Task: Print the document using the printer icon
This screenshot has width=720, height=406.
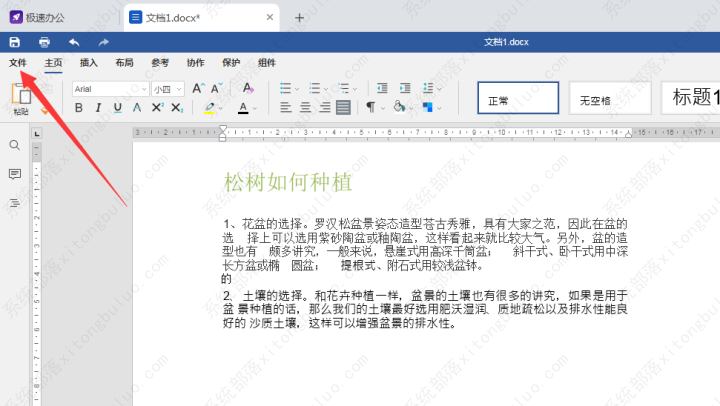Action: click(44, 42)
